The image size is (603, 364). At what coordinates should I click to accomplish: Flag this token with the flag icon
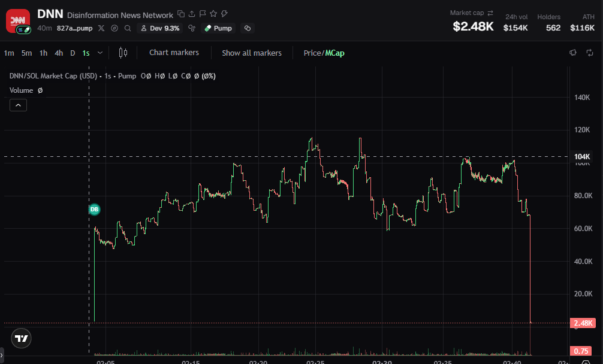point(203,14)
